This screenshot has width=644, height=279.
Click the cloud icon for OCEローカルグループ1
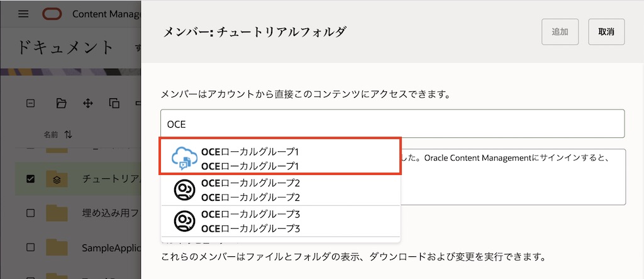[184, 158]
